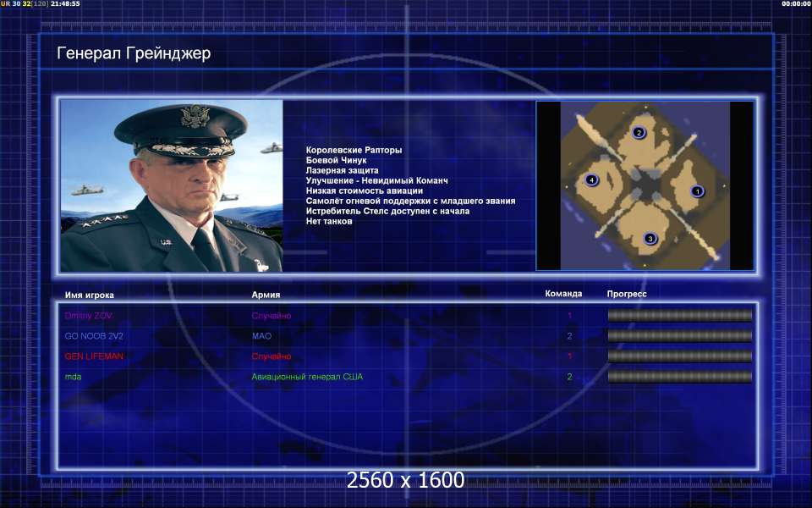Click the progress bar for GEN LIFEMAN
The height and width of the screenshot is (508, 812).
[x=679, y=356]
